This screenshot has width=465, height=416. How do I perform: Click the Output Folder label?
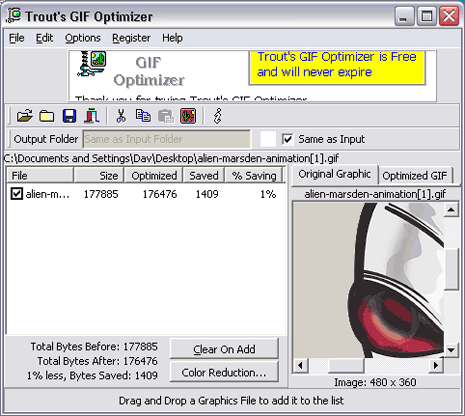pos(46,139)
